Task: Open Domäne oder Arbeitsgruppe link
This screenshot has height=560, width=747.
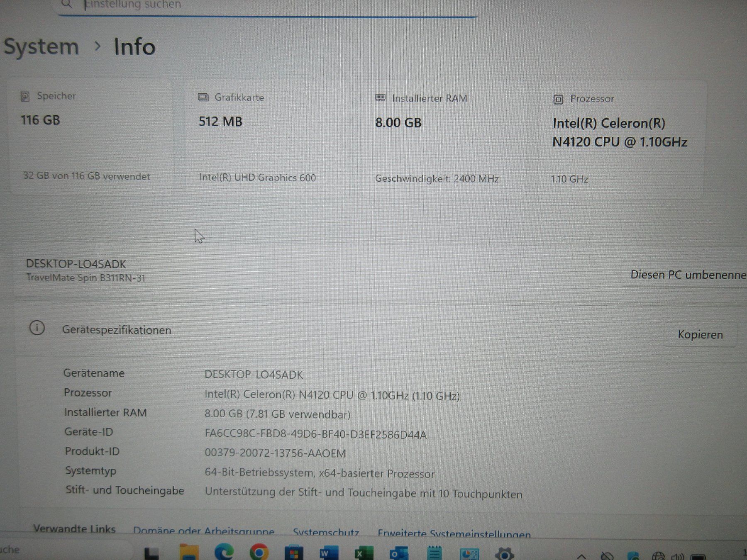Action: coord(204,531)
